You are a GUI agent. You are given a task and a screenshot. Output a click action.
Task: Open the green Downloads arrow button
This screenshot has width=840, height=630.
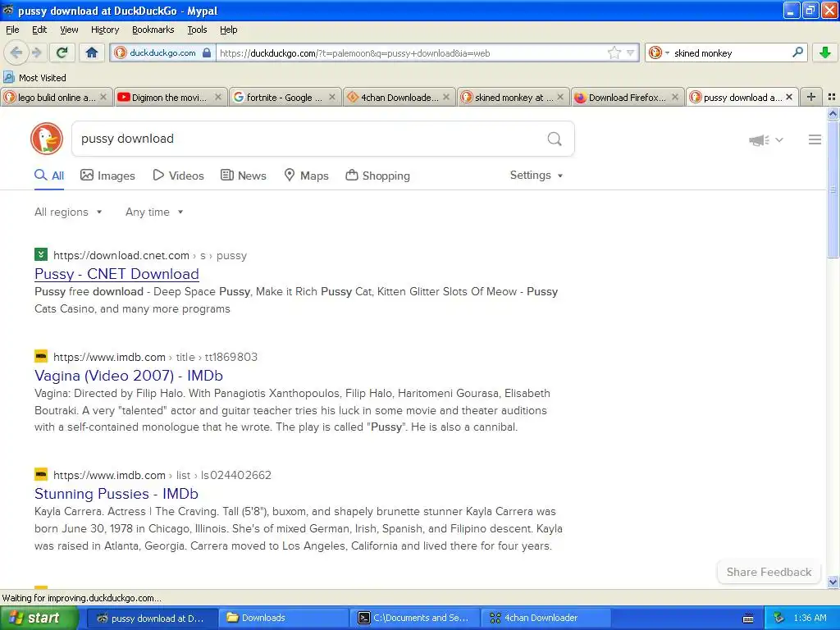coord(825,52)
